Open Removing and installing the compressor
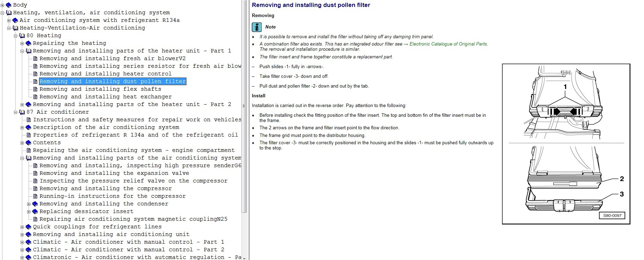 pyautogui.click(x=106, y=189)
